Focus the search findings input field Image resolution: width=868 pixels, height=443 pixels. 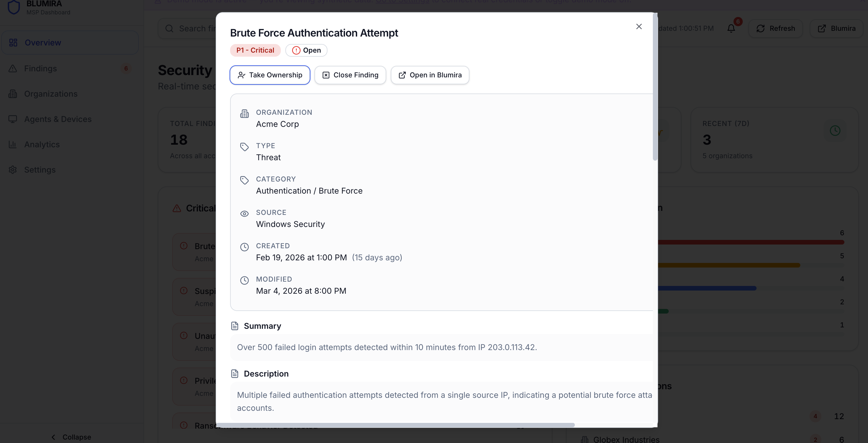tap(196, 28)
